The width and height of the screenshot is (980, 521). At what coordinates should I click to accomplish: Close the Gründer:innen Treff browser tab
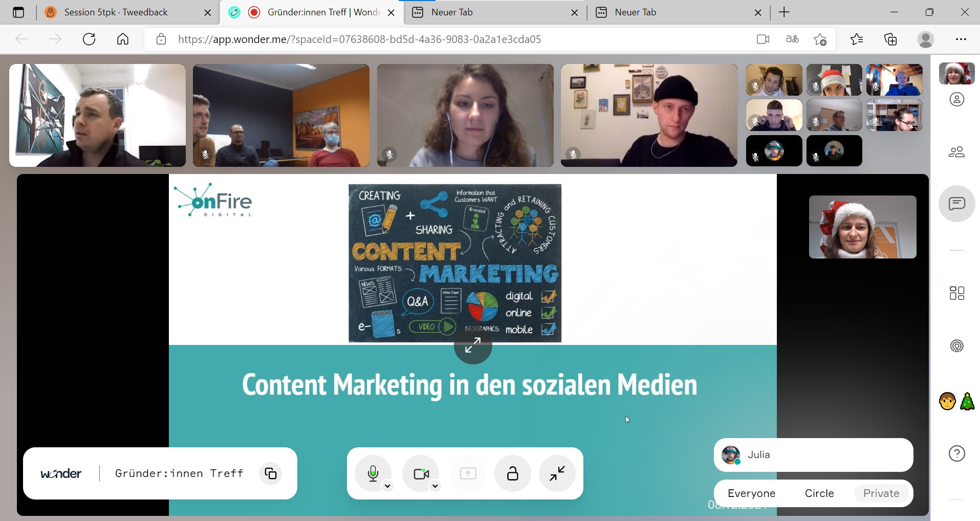391,13
